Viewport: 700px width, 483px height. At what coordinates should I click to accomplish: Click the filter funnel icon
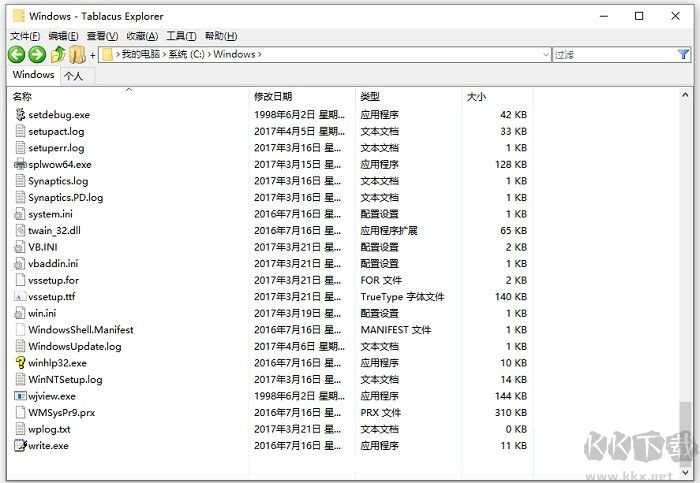click(x=683, y=54)
